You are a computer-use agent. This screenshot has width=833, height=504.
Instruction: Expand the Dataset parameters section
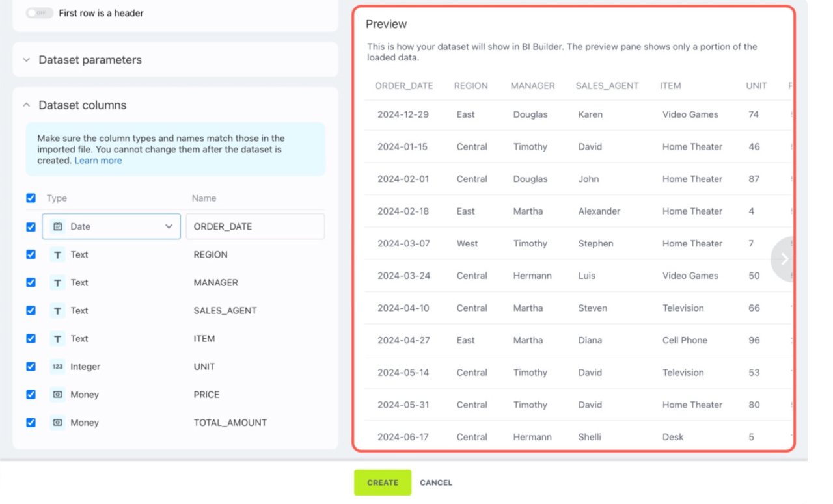tap(90, 60)
